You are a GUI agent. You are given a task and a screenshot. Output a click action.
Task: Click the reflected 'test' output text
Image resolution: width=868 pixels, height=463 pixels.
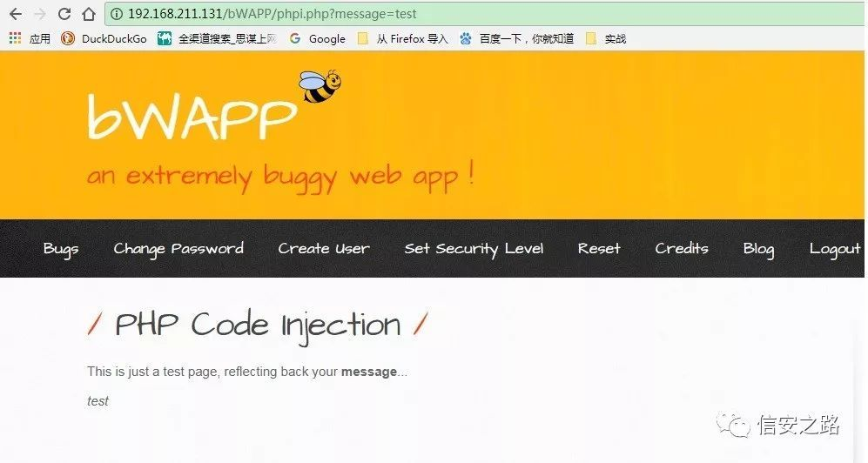98,401
